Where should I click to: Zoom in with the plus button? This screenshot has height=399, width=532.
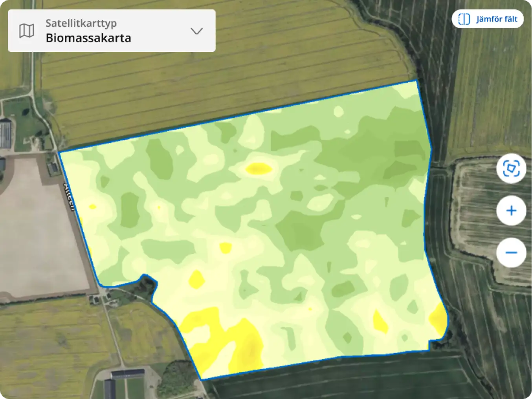pyautogui.click(x=511, y=210)
